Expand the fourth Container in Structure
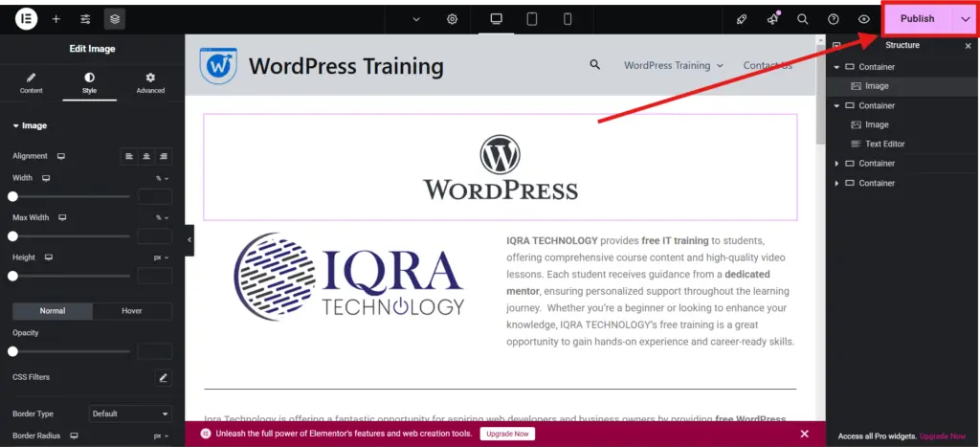Screen dimensions: 980x447 [836, 183]
